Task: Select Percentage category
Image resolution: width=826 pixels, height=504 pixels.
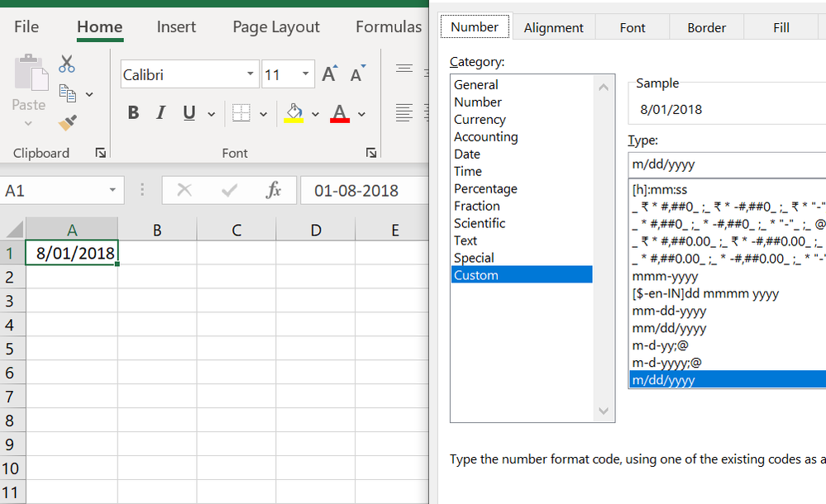Action: [x=522, y=188]
